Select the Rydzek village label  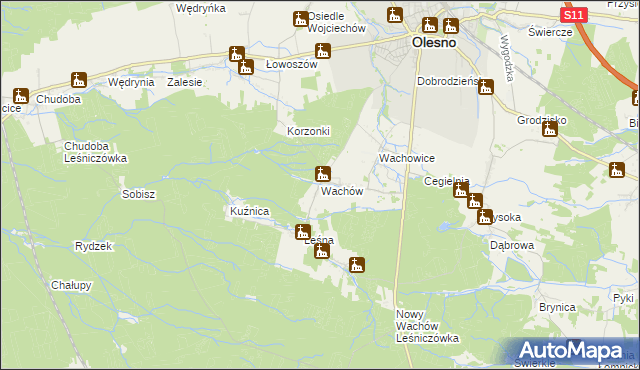click(x=93, y=246)
